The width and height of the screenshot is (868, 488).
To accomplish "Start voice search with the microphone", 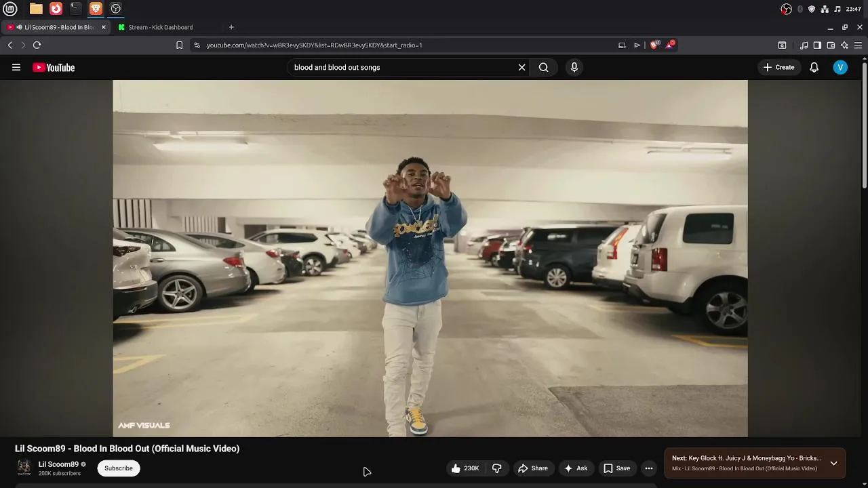I will coord(574,67).
